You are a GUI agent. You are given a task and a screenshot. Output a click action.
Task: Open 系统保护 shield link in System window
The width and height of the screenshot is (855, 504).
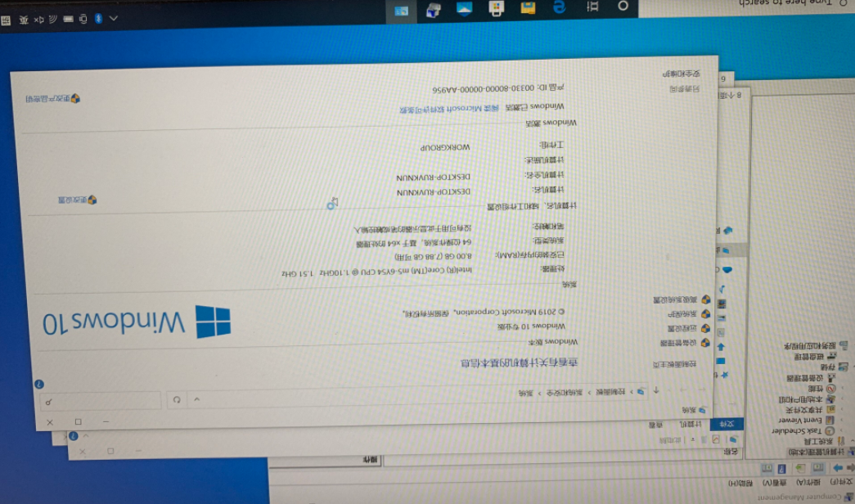(689, 314)
